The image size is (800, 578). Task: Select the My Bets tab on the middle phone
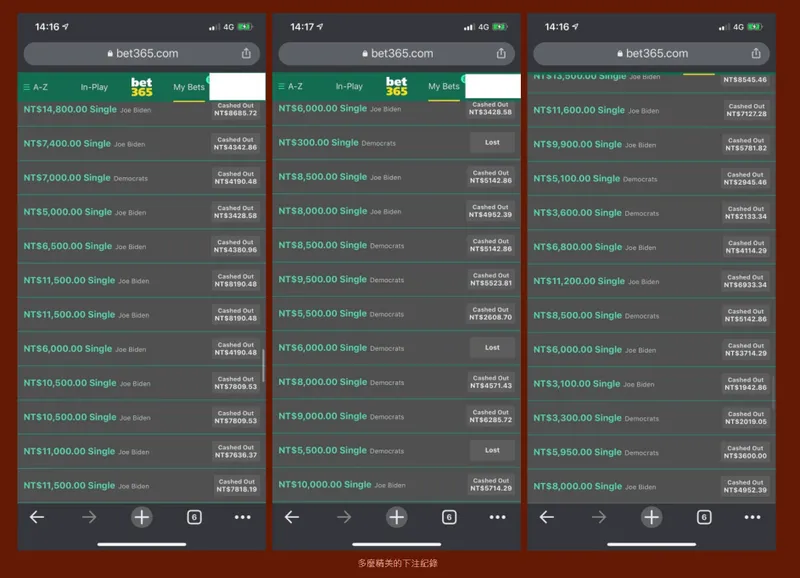coord(444,87)
